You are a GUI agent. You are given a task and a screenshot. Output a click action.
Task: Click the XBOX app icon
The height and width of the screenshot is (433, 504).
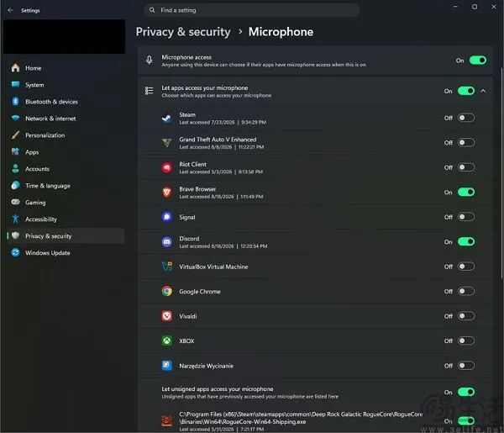[167, 341]
